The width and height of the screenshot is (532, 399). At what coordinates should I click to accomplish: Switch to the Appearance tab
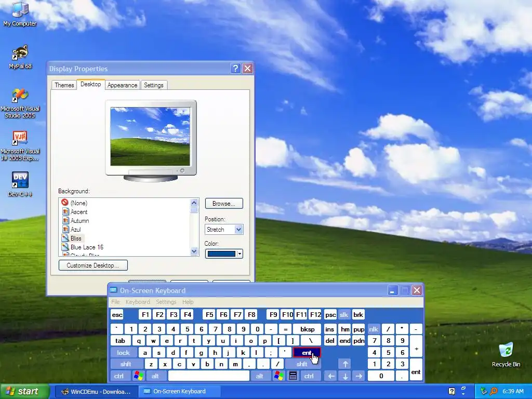point(122,85)
